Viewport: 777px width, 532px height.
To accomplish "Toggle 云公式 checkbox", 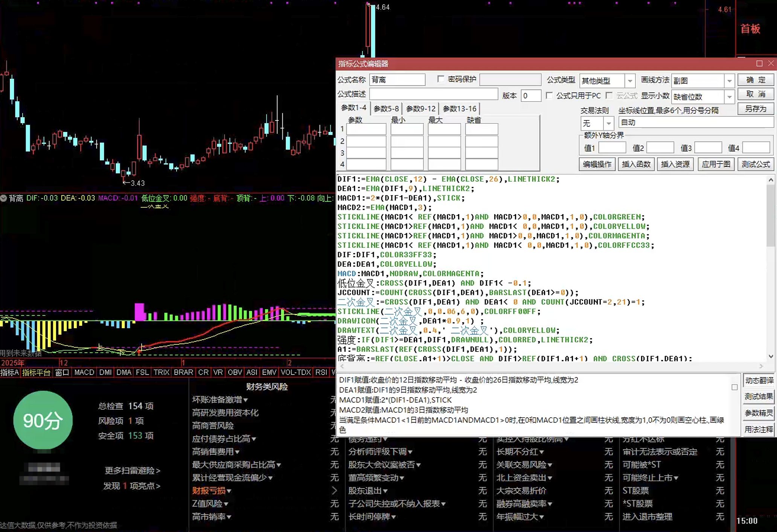I will pyautogui.click(x=609, y=96).
